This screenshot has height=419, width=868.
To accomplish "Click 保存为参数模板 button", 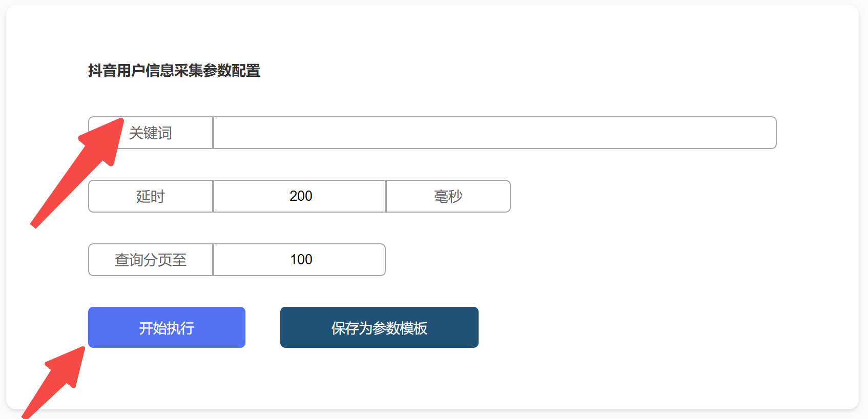I will point(379,327).
